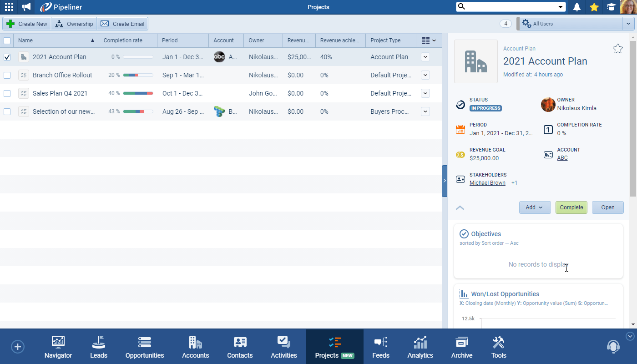Click the favorites star in the top bar

[594, 7]
